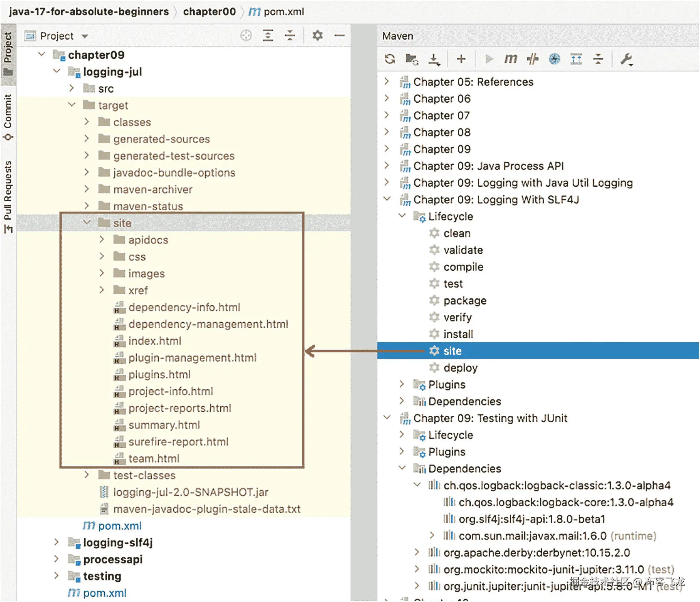Collapse all nodes in Maven panel
700x602 pixels.
click(598, 59)
